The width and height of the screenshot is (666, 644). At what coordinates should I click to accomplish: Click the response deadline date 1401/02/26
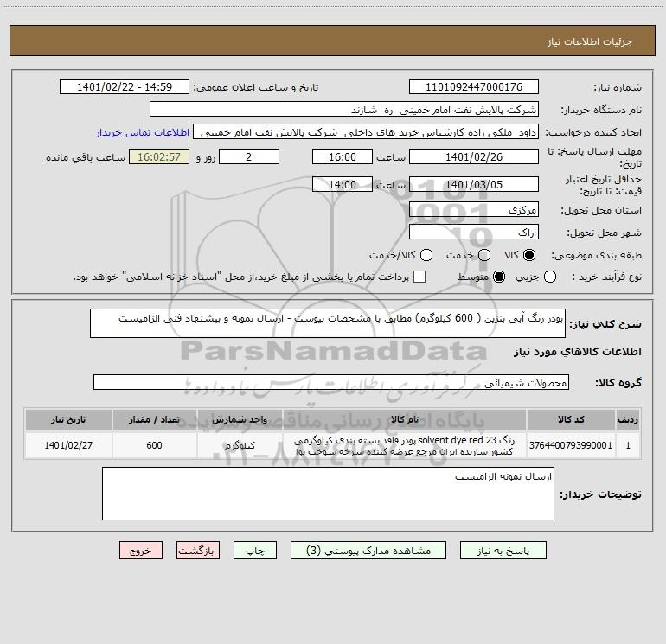coord(474,156)
